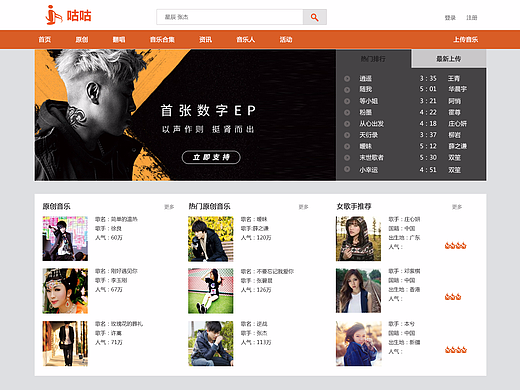
Task: Click the 原创音乐 section heading
Action: (x=56, y=206)
